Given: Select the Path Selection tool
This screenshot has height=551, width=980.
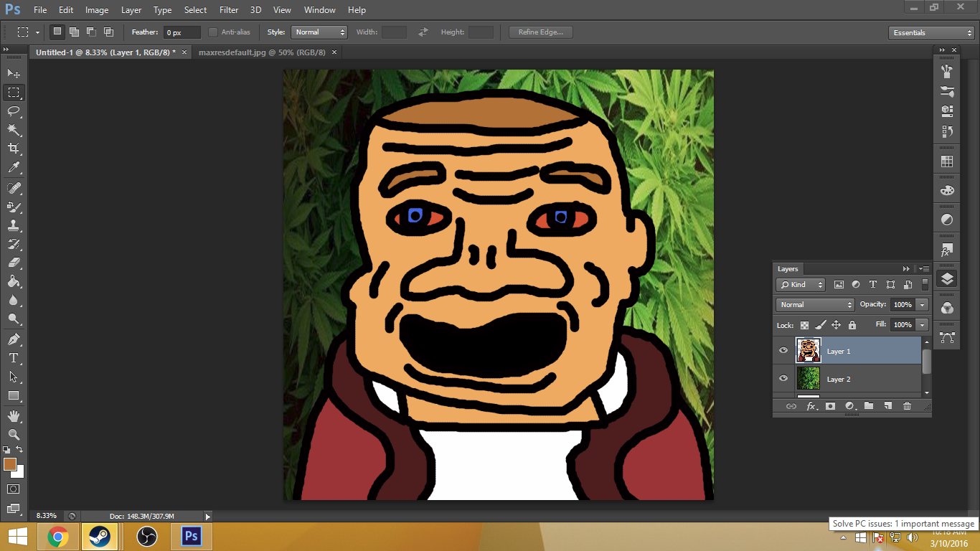Looking at the screenshot, I should coord(14,376).
